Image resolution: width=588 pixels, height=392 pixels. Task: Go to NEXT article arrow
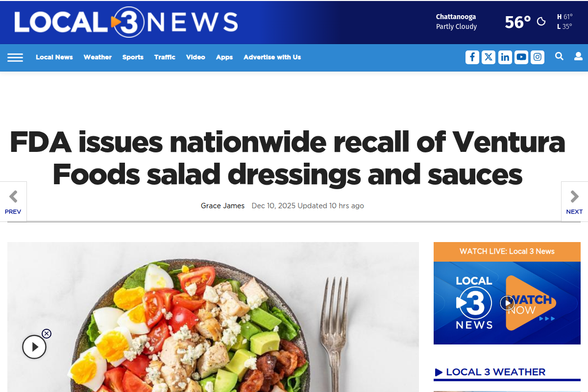coord(574,201)
